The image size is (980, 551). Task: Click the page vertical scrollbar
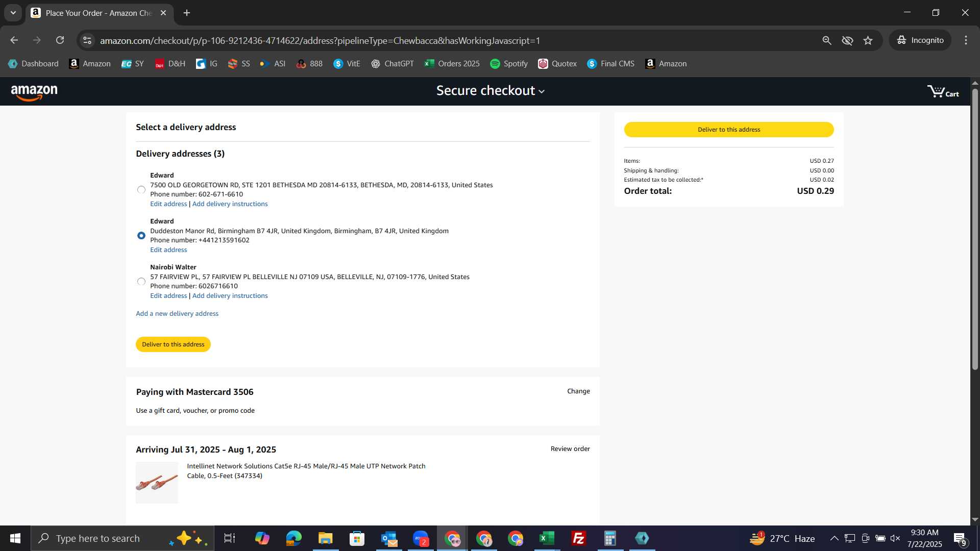(975, 230)
